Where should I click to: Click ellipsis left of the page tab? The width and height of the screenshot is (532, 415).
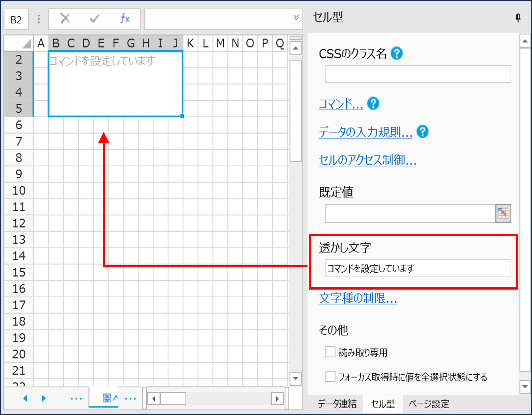(76, 399)
